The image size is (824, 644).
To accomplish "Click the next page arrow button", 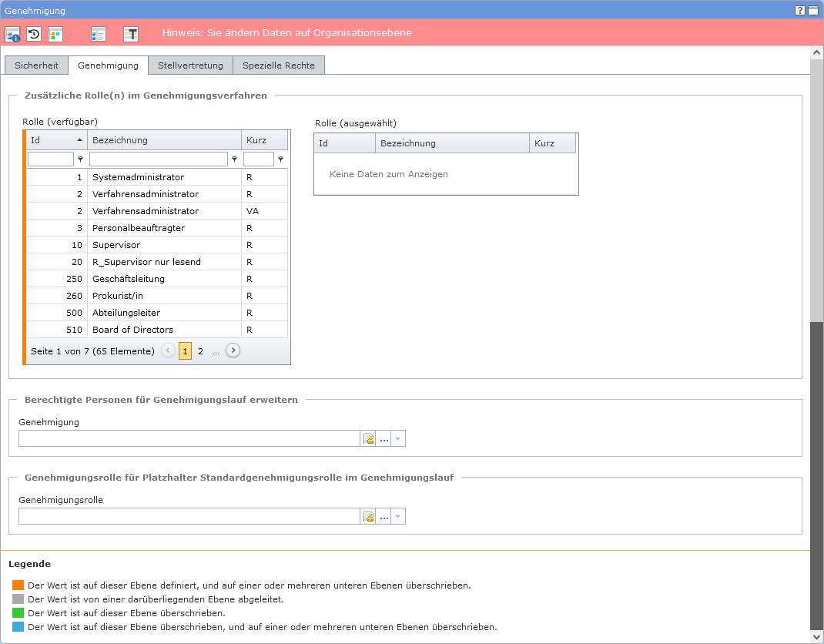I will (x=233, y=351).
